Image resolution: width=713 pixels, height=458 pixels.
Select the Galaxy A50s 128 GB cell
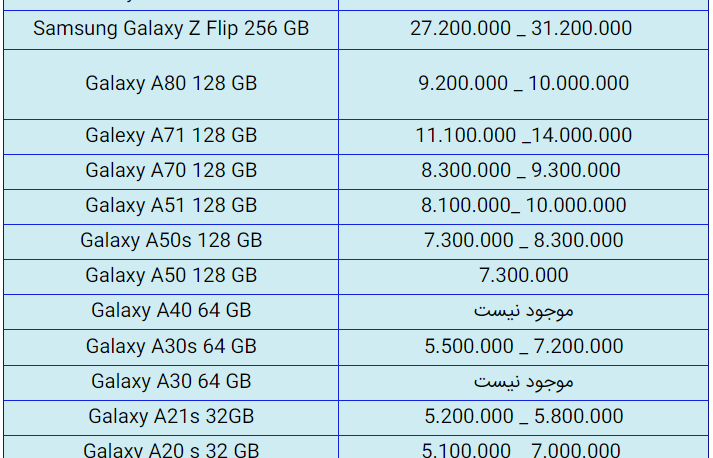tap(171, 242)
